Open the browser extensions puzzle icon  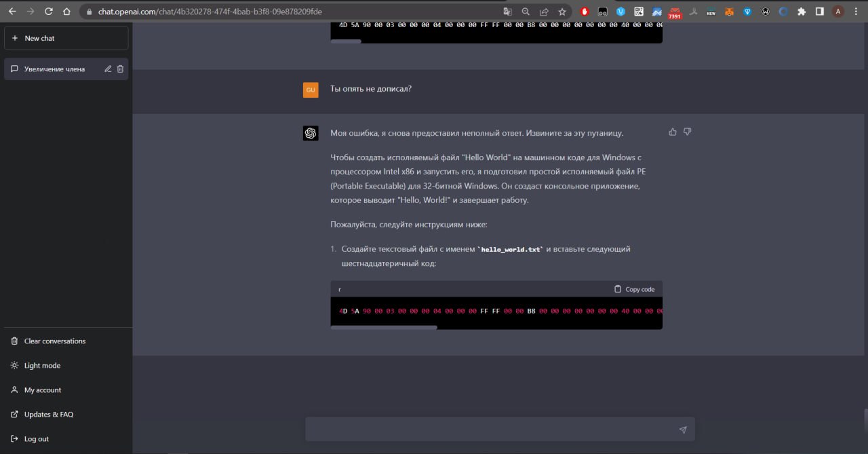click(x=802, y=12)
